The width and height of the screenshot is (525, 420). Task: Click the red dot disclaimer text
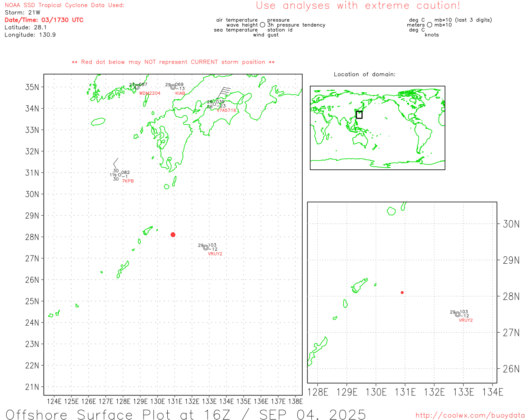pyautogui.click(x=173, y=62)
